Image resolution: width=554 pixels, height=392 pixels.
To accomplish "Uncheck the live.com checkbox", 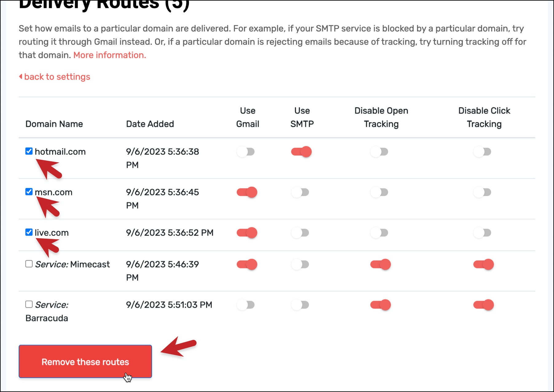I will click(x=29, y=232).
